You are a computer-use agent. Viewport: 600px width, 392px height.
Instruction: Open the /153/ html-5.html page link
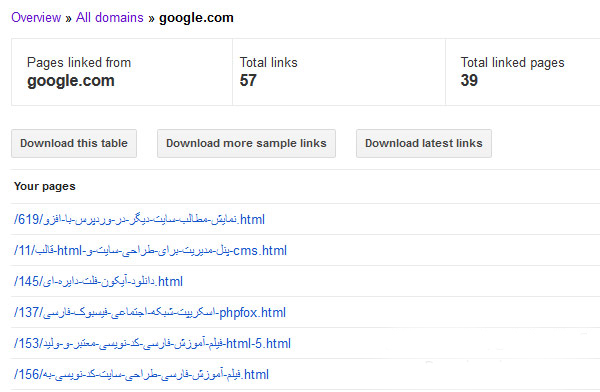[x=152, y=343]
